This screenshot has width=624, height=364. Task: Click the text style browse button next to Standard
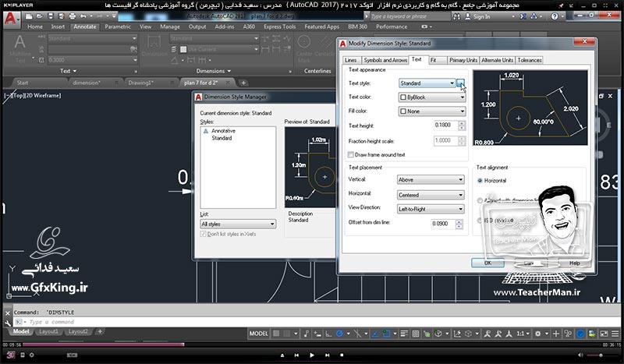(x=460, y=83)
